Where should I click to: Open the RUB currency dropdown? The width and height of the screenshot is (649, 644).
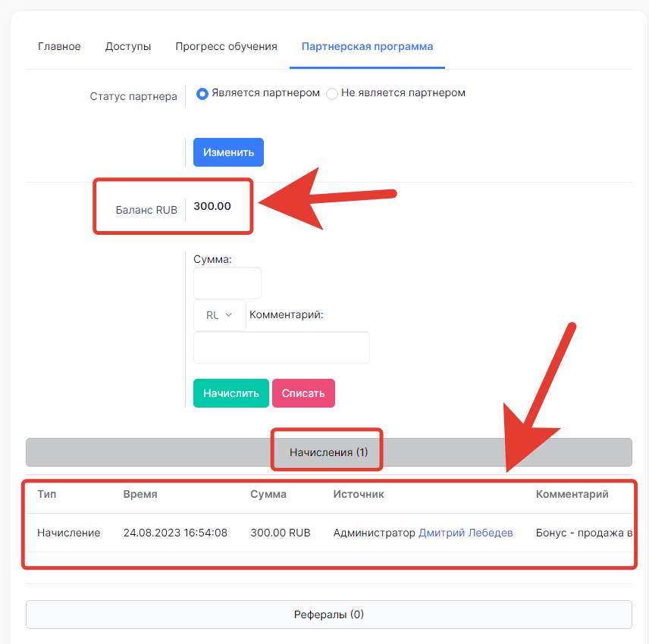click(x=219, y=315)
